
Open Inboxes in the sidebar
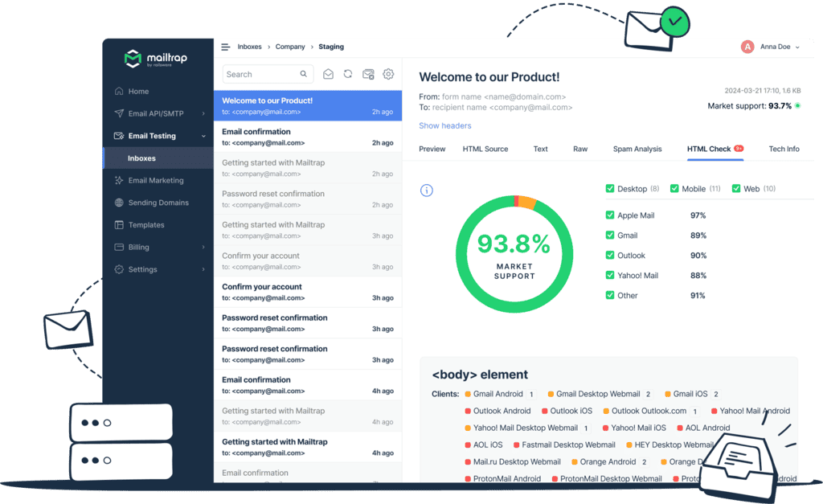click(x=158, y=158)
